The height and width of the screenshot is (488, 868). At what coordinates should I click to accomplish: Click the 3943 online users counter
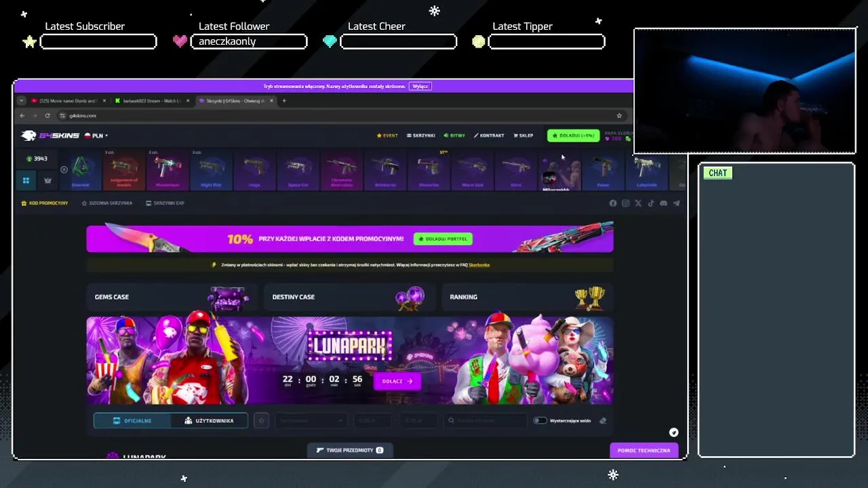[37, 159]
